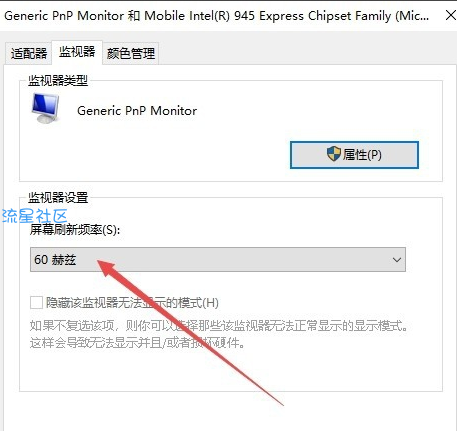Click the chevron arrow of refresh rate combo
The image size is (457, 431).
[396, 260]
